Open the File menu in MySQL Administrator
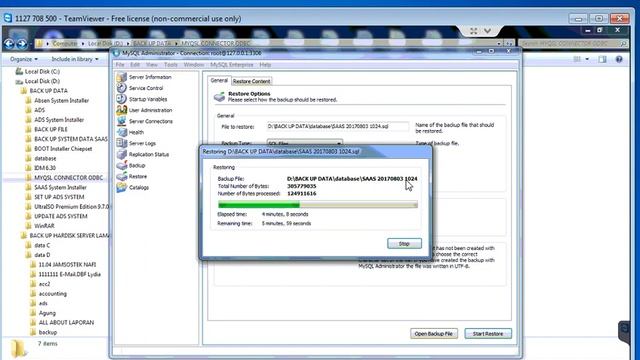Screen dimensions: 640x360 [x=120, y=65]
